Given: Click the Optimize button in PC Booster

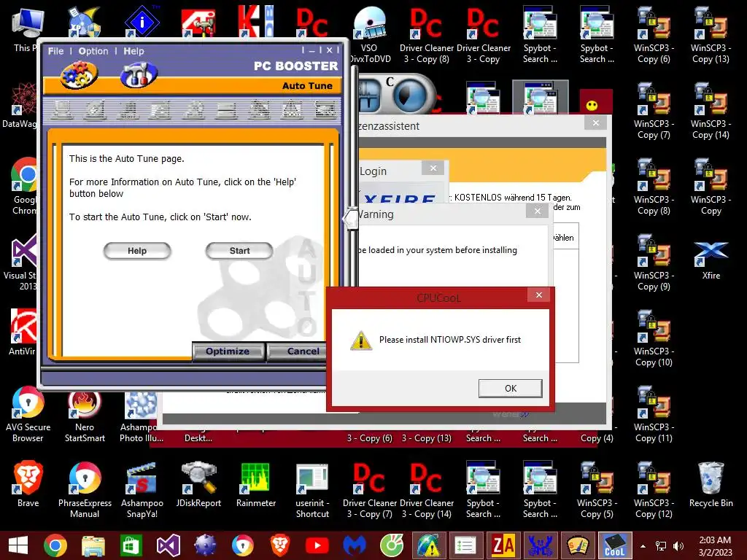Looking at the screenshot, I should (228, 351).
